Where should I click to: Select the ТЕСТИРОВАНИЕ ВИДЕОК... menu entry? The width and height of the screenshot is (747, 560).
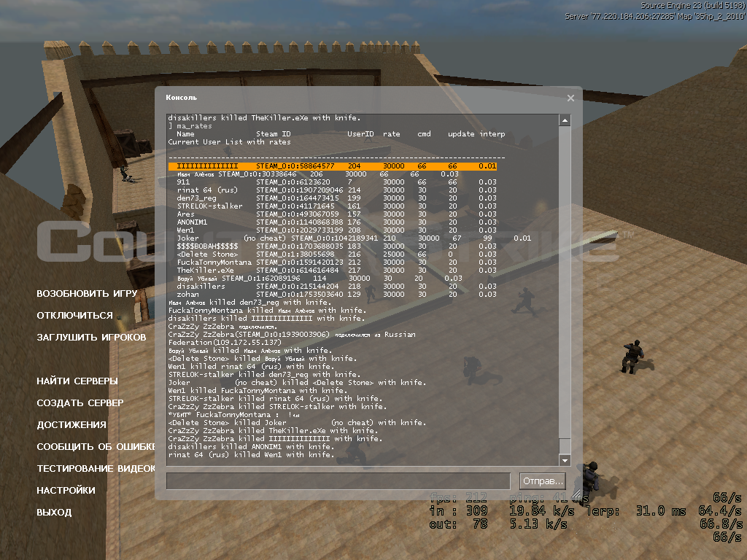coord(96,469)
